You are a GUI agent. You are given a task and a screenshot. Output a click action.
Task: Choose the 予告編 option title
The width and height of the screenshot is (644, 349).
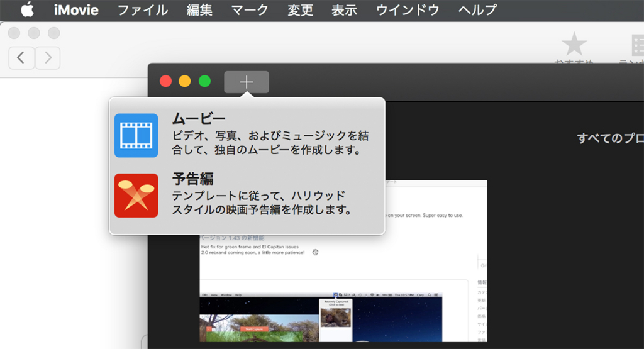click(192, 179)
